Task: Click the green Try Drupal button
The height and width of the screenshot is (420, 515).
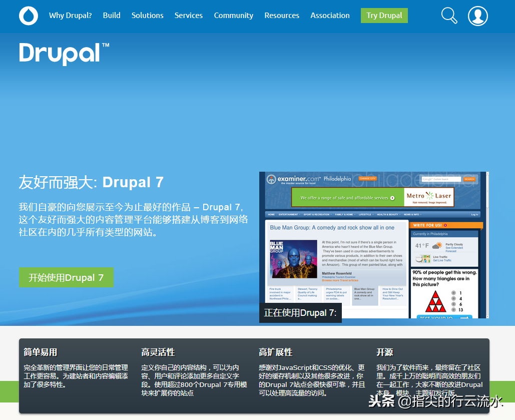Action: (384, 16)
